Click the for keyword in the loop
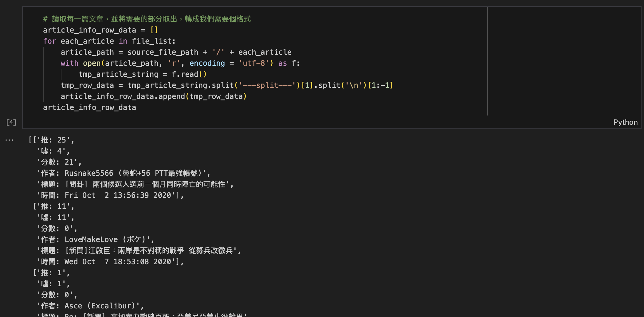The image size is (644, 317). (x=49, y=41)
